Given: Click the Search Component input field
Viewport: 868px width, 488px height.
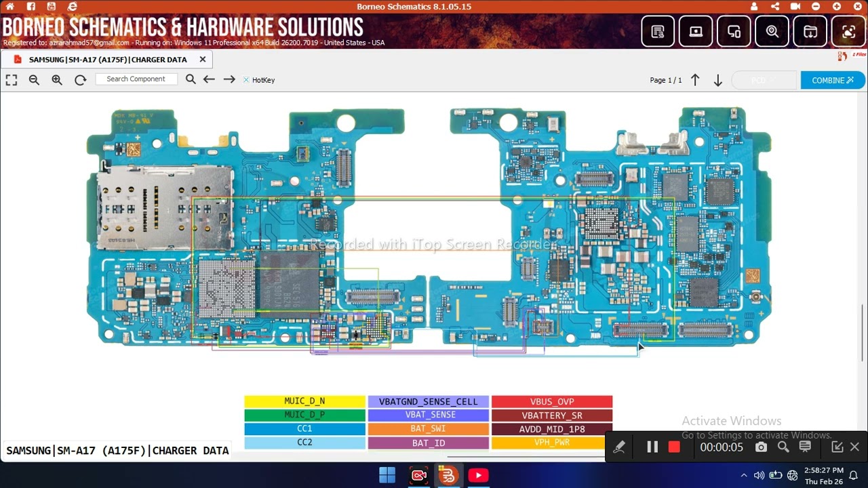Looking at the screenshot, I should (136, 79).
